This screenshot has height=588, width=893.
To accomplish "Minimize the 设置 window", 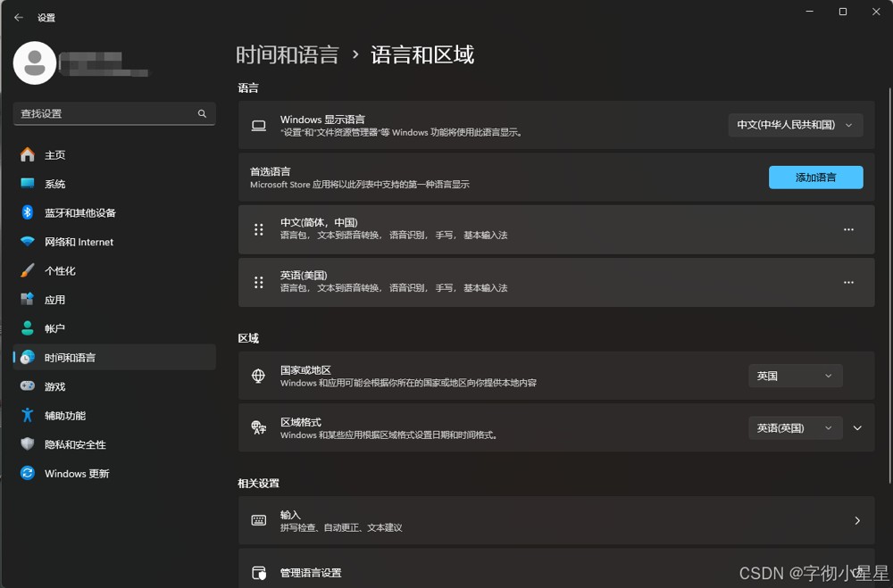I will 810,12.
